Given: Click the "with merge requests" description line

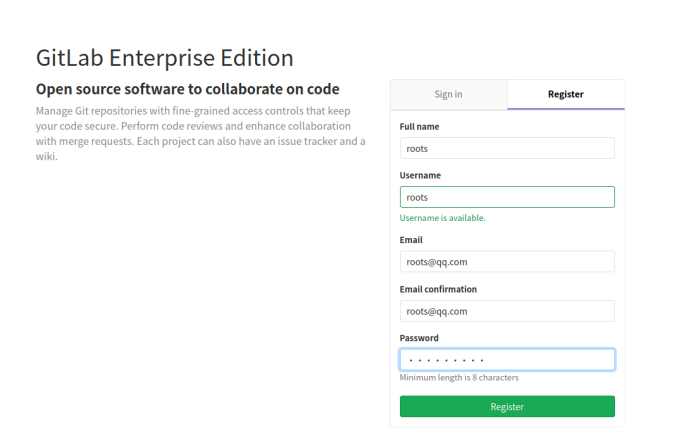Looking at the screenshot, I should click(200, 141).
